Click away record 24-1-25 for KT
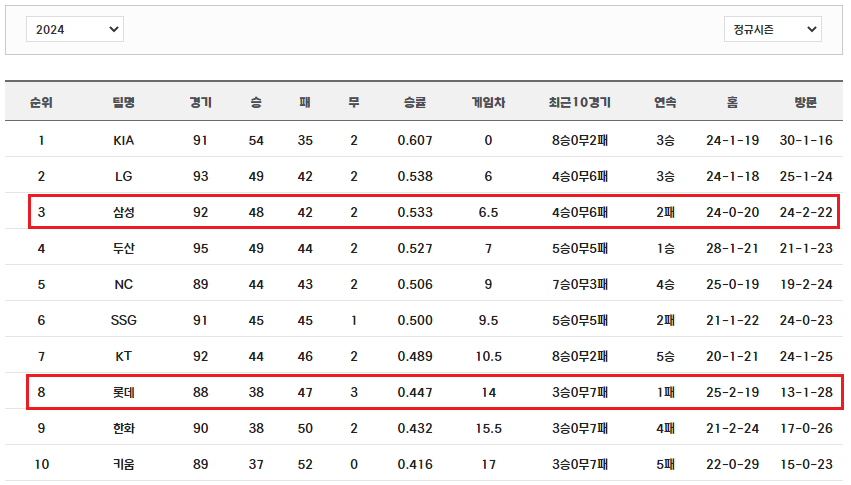The image size is (851, 485). point(806,356)
